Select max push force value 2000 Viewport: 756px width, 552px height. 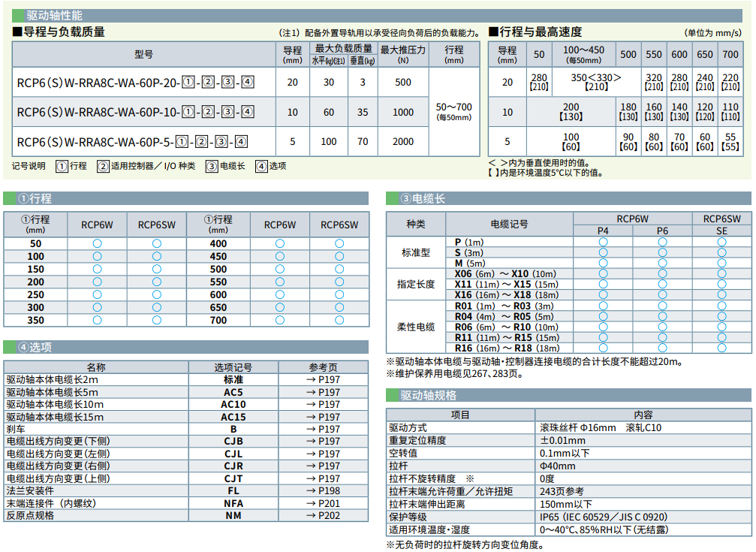coord(403,142)
